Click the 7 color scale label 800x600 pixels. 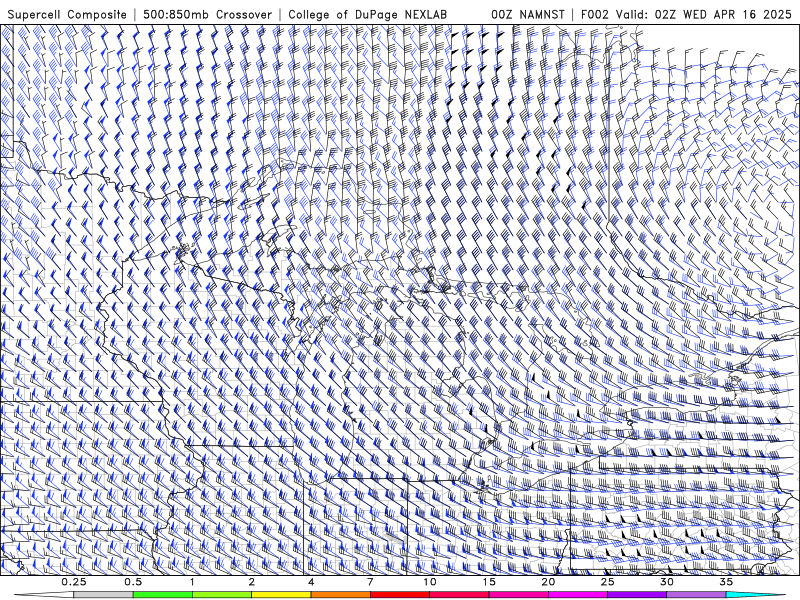pos(370,582)
